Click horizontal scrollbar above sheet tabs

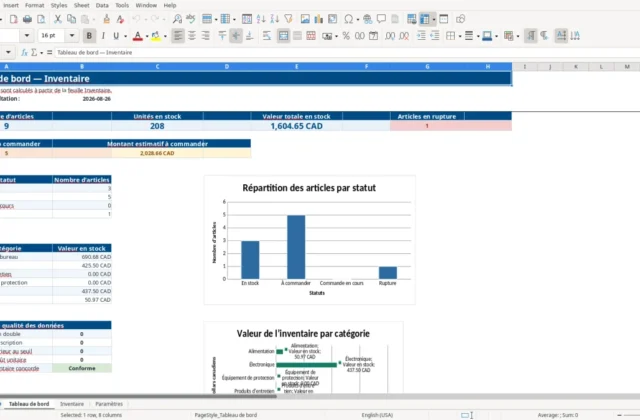point(139,396)
